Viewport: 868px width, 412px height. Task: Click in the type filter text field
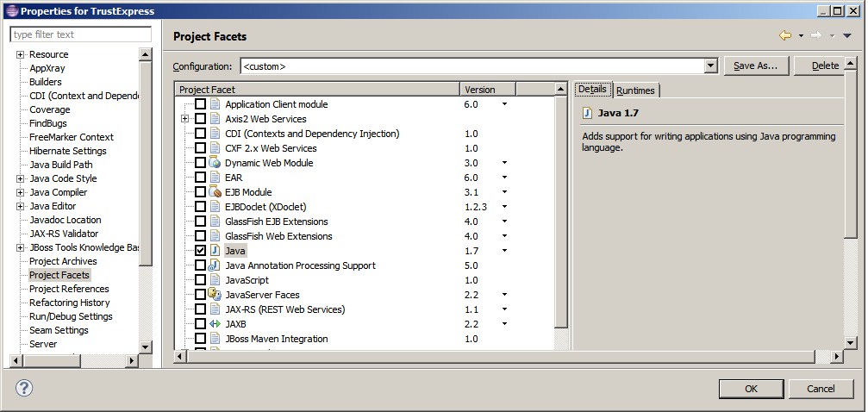pyautogui.click(x=81, y=34)
